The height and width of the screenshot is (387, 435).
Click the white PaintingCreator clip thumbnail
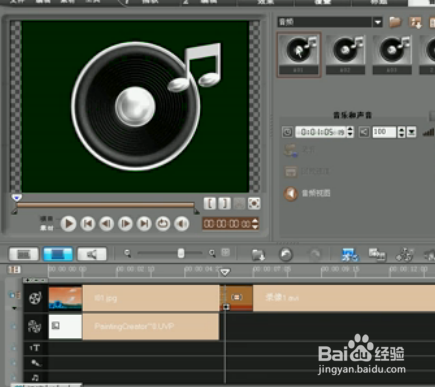[65, 327]
